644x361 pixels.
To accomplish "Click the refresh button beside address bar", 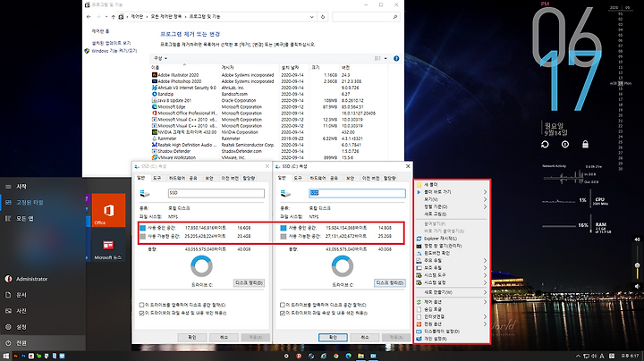I will (x=323, y=17).
